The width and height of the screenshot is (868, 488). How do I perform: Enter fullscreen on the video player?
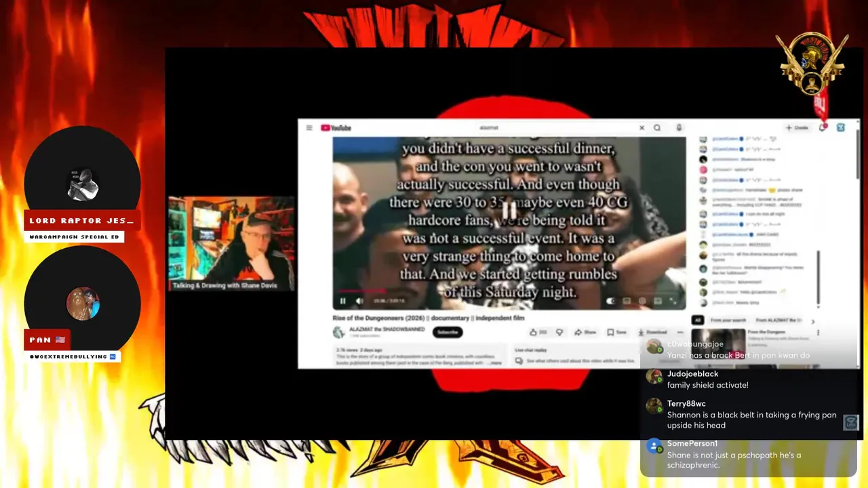point(673,301)
